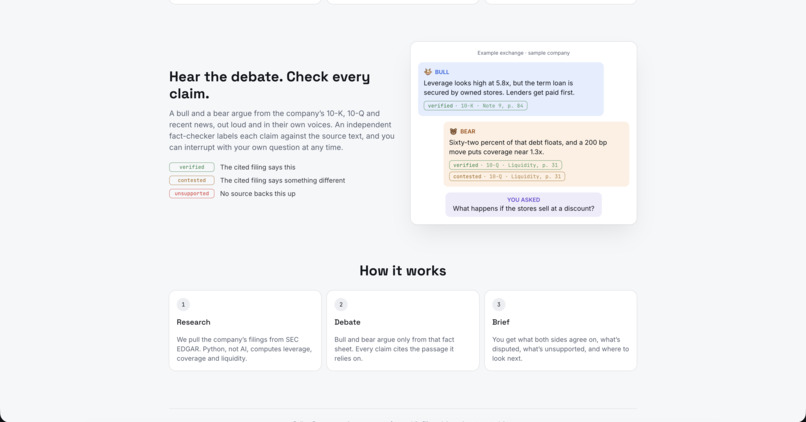Click the orange contested legend badge
This screenshot has width=806, height=422.
click(x=192, y=180)
